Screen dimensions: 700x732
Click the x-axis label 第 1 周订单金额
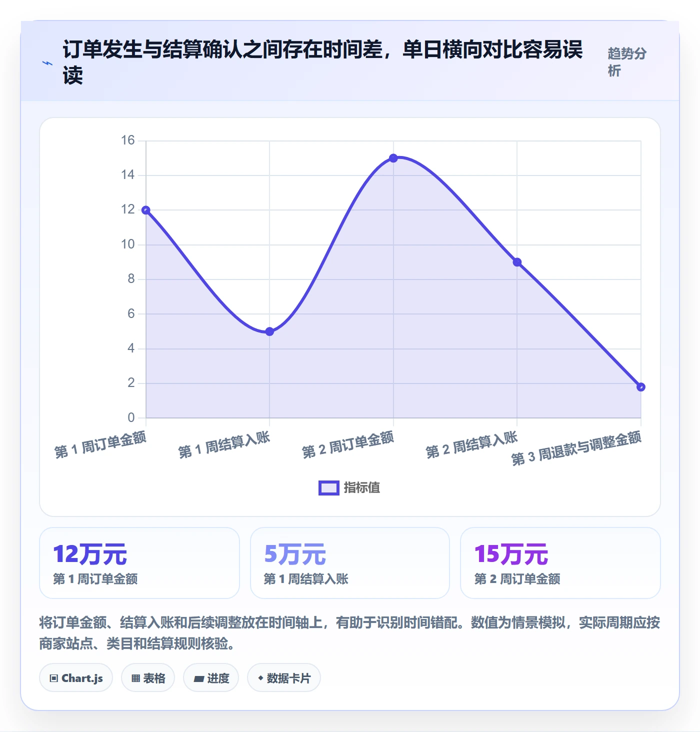click(100, 444)
